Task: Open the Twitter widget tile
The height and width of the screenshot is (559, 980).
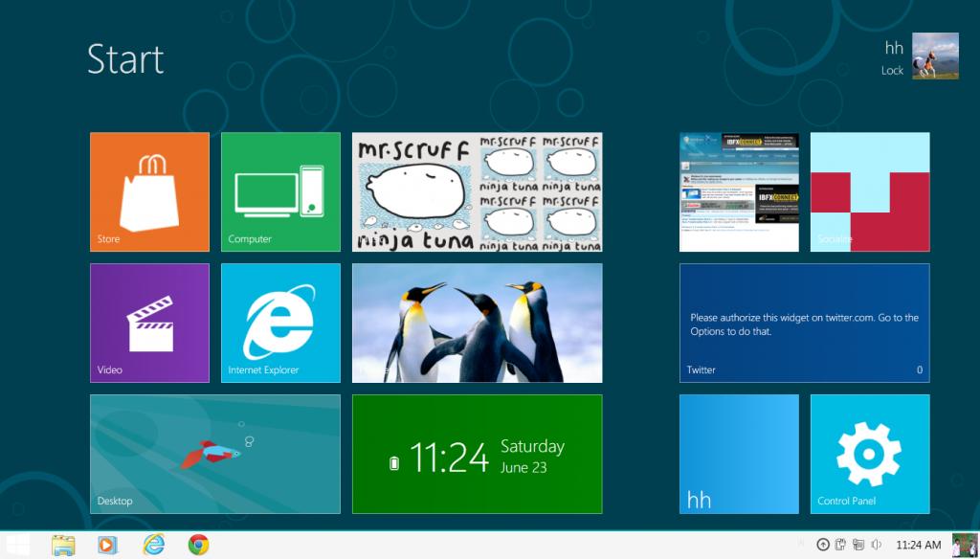Action: (804, 323)
